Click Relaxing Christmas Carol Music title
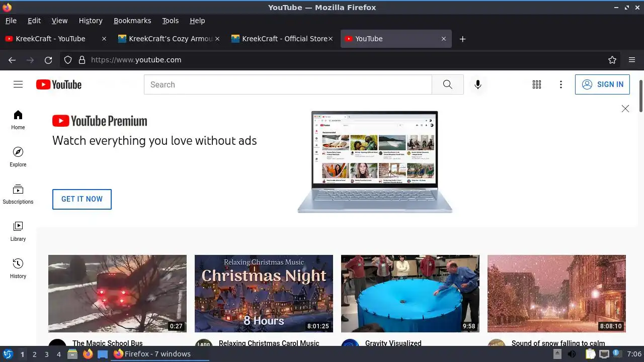The image size is (644, 362). click(269, 343)
